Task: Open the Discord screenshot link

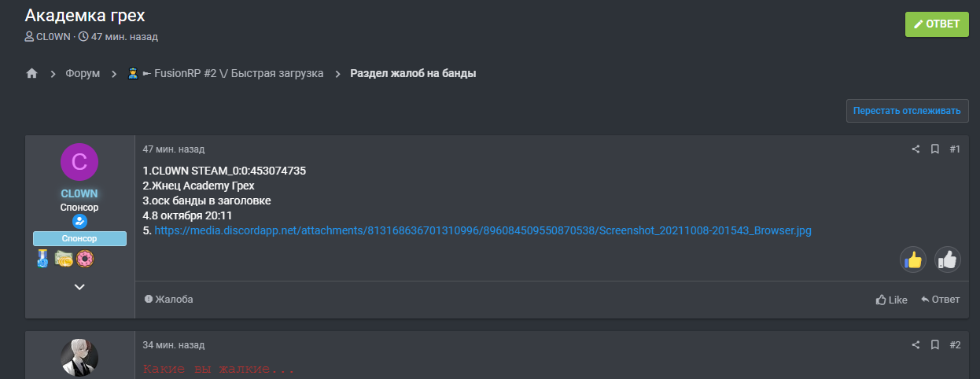Action: (482, 230)
